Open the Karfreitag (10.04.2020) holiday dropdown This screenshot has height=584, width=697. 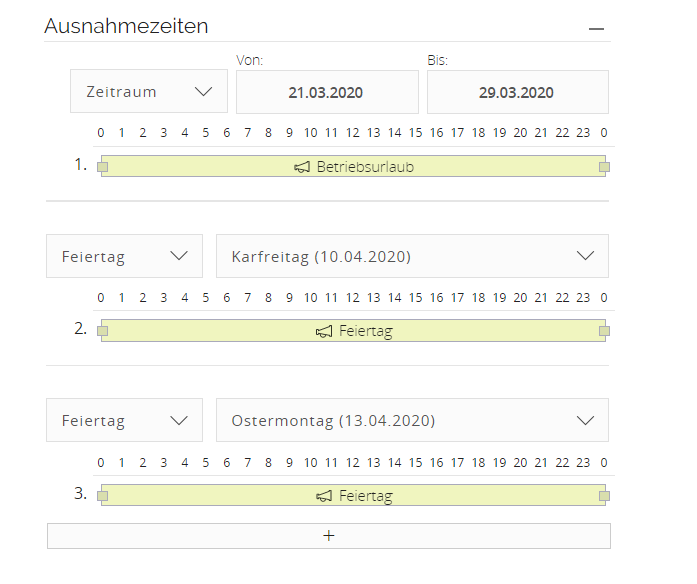pyautogui.click(x=412, y=256)
